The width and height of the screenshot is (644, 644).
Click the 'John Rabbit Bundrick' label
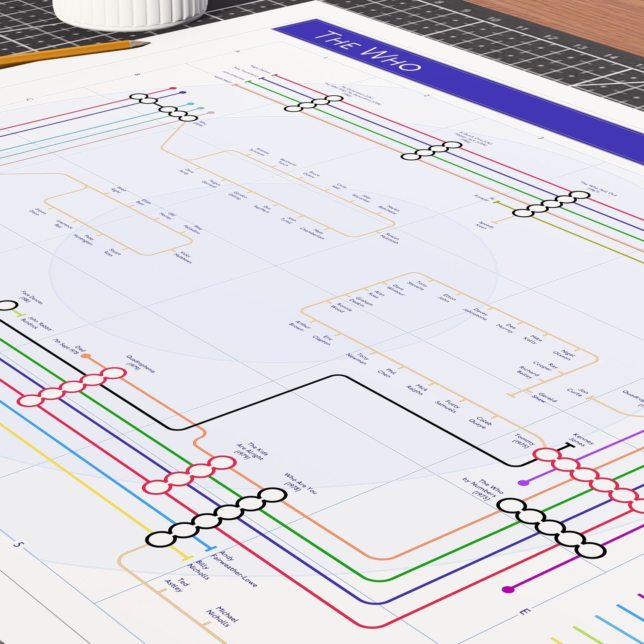pos(36,323)
